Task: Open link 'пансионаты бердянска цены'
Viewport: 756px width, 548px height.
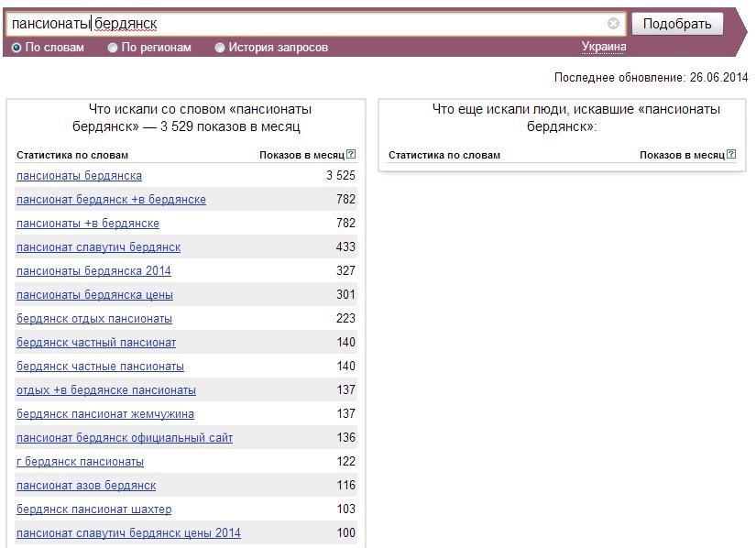Action: pos(94,295)
